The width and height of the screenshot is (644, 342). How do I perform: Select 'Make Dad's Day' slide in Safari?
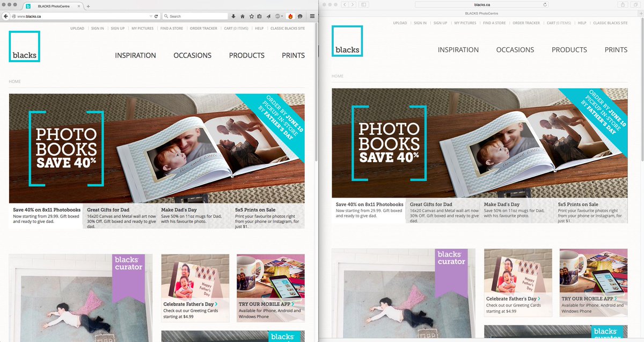coord(517,211)
